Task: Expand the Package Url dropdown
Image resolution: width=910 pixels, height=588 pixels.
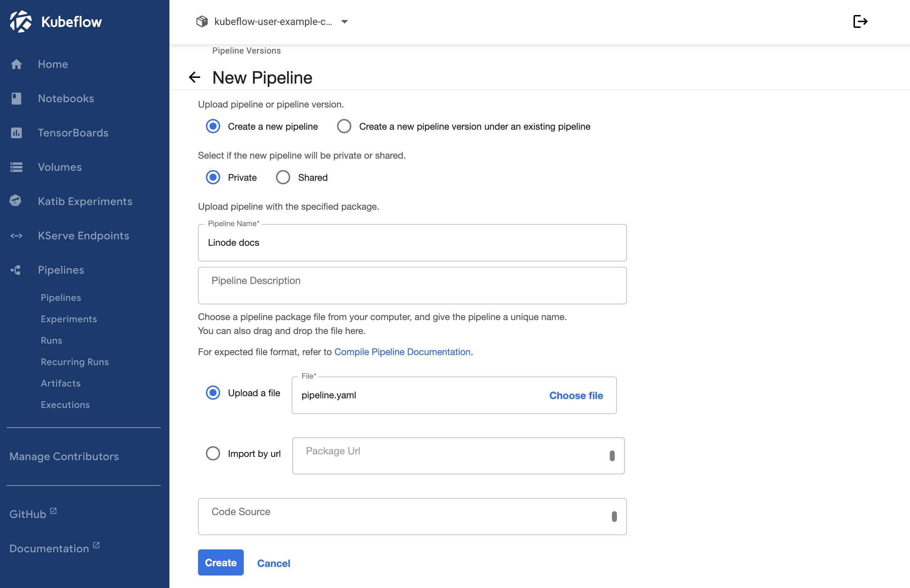Action: coord(613,455)
